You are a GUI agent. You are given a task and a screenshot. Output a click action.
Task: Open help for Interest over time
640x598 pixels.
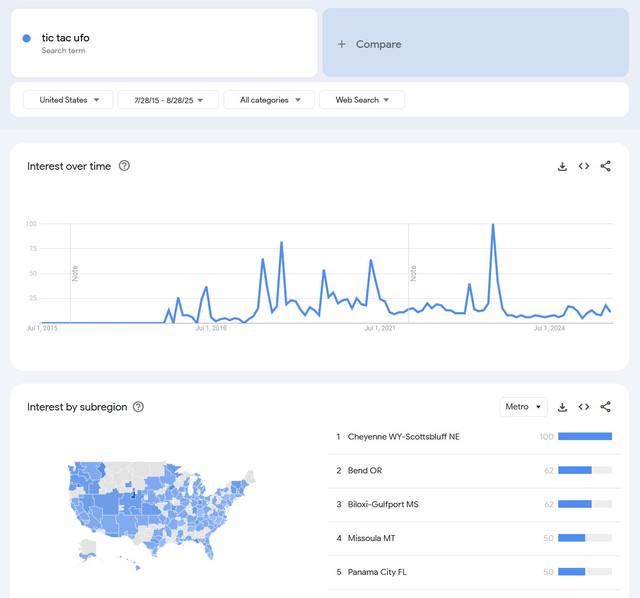coord(124,166)
